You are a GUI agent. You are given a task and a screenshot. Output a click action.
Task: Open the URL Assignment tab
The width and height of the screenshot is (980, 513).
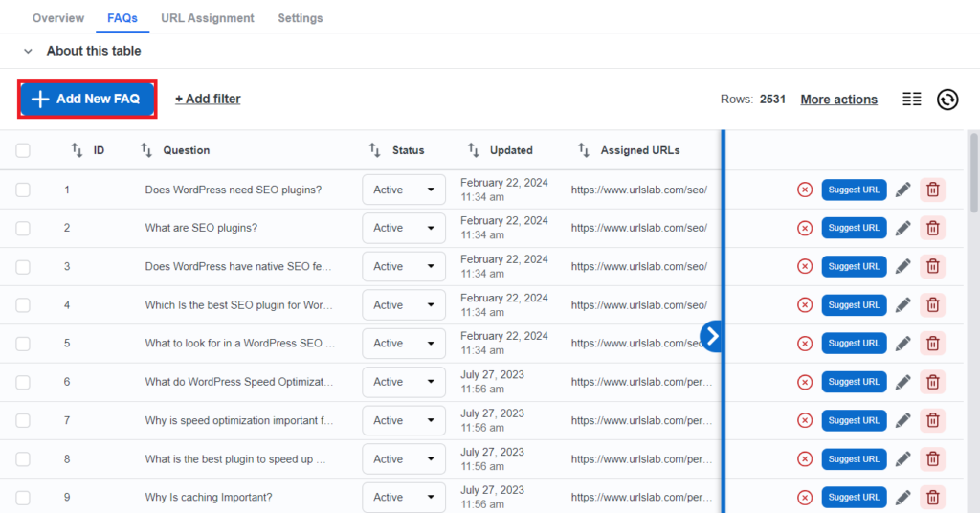(x=208, y=18)
